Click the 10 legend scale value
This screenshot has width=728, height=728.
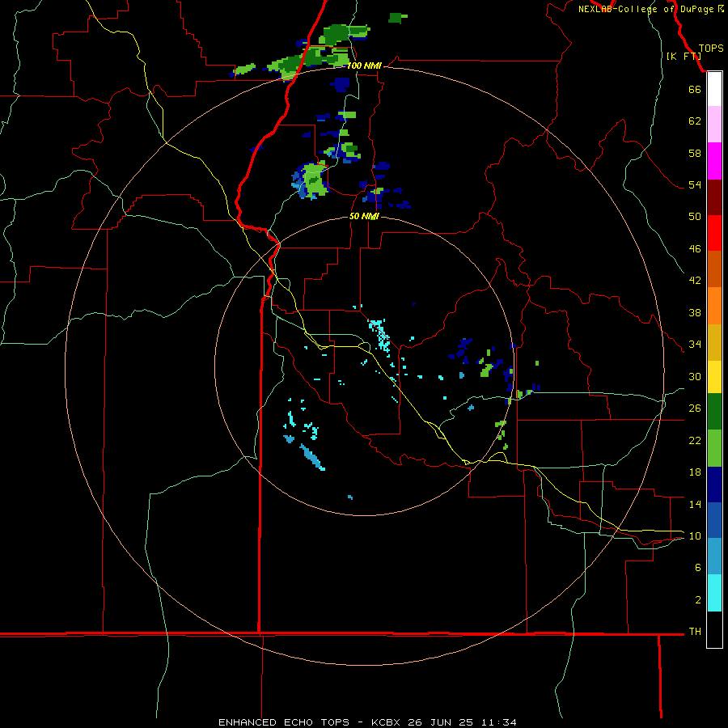[695, 535]
